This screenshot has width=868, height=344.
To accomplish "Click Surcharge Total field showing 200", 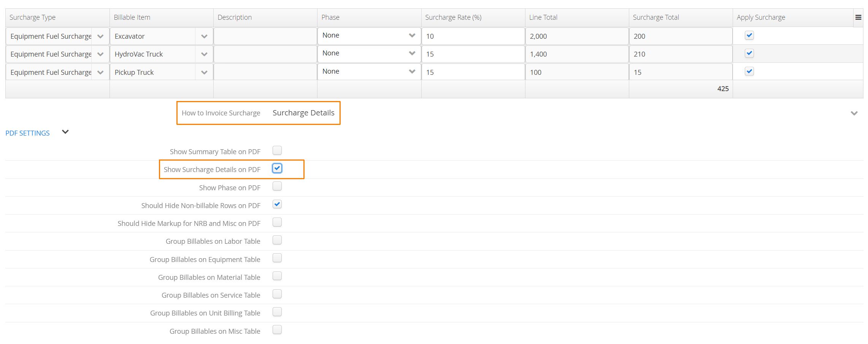I will (x=681, y=36).
